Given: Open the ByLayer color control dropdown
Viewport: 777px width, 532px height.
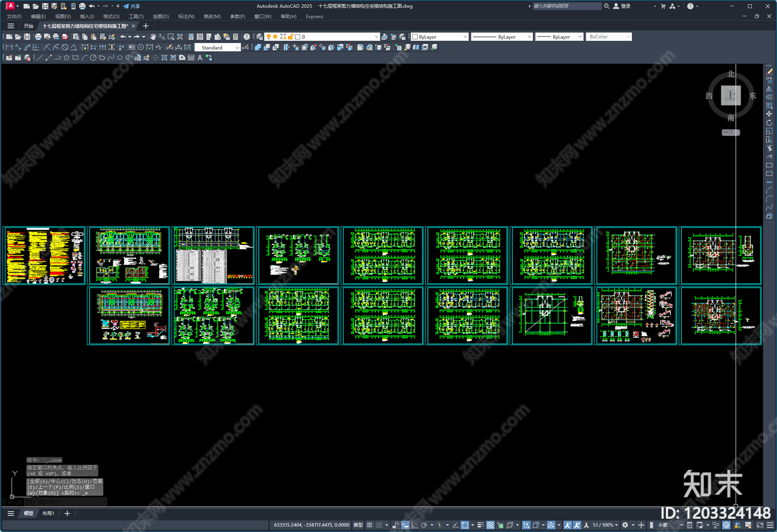Looking at the screenshot, I should point(439,37).
